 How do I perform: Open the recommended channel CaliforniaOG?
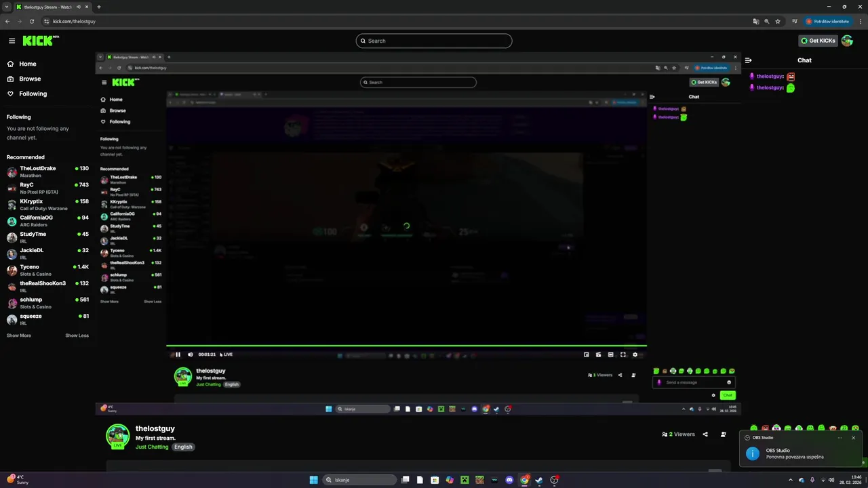tap(47, 221)
